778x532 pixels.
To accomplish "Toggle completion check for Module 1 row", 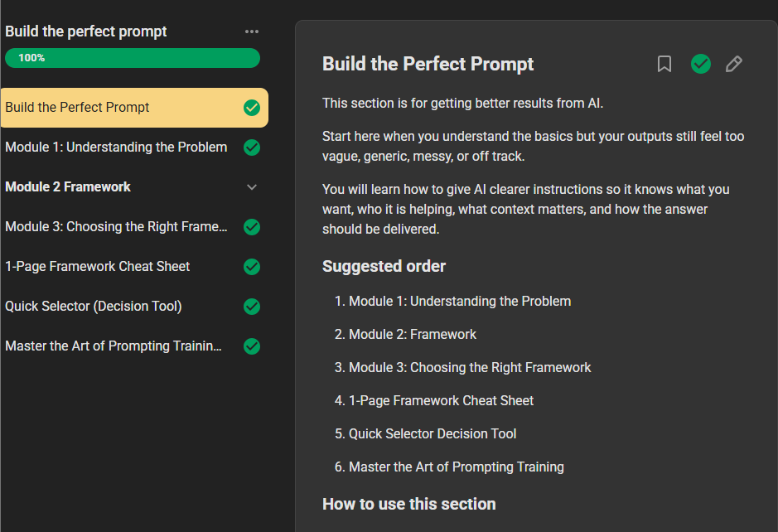I will click(x=252, y=148).
